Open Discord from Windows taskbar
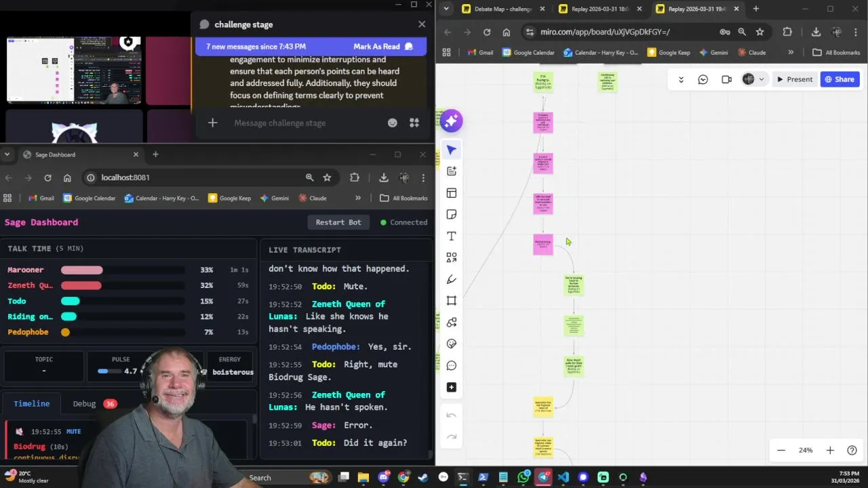This screenshot has height=488, width=868. pos(383,477)
